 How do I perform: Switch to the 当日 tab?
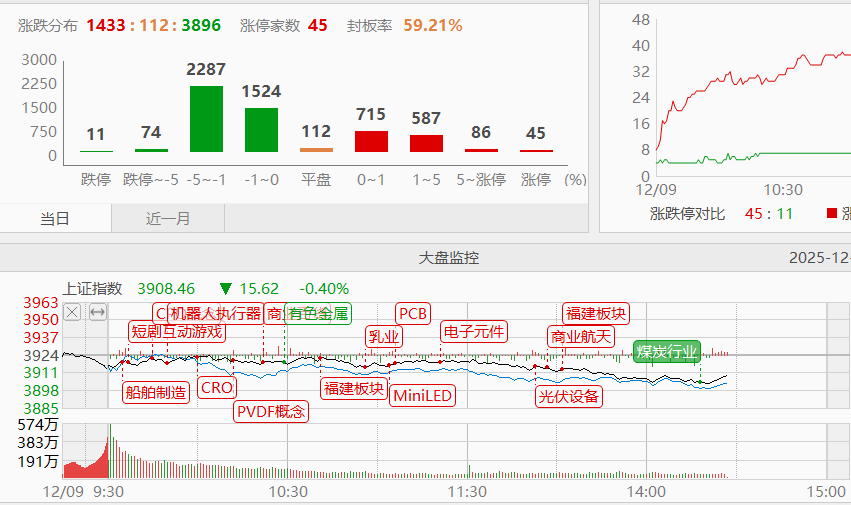[x=56, y=218]
